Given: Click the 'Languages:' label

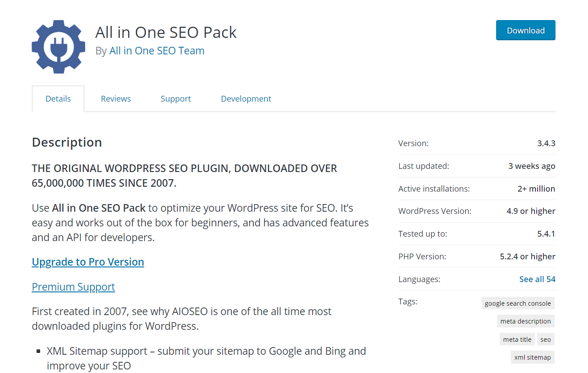Looking at the screenshot, I should pyautogui.click(x=419, y=279).
